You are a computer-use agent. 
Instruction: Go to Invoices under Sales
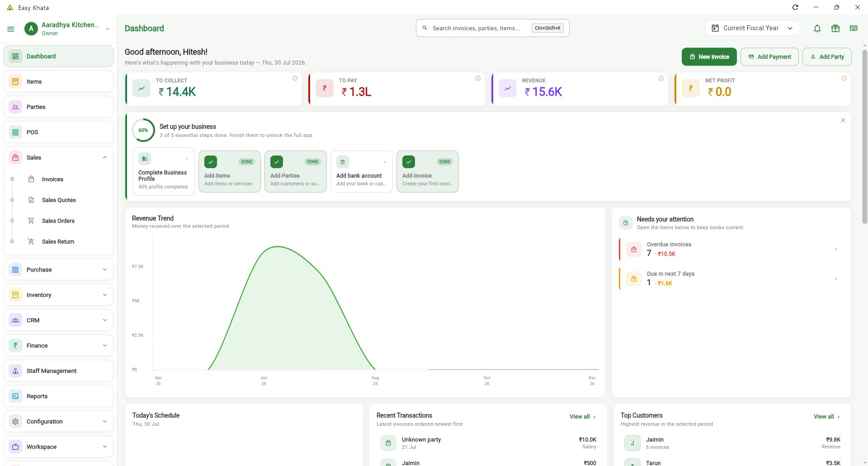52,179
